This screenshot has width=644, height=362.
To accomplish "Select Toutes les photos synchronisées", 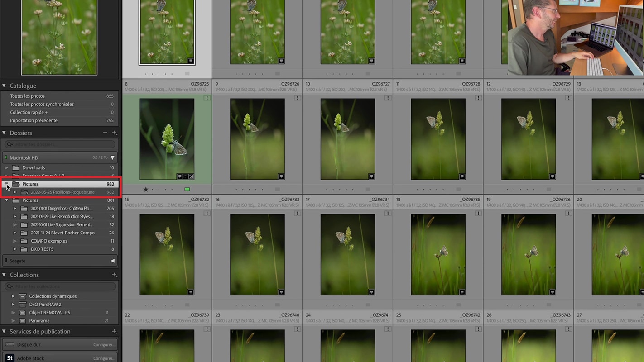I will point(60,104).
